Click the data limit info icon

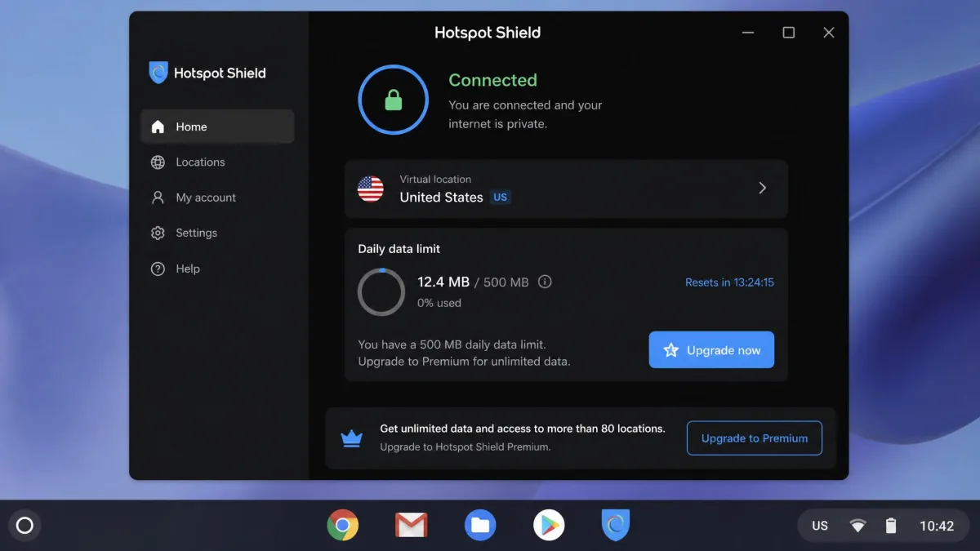coord(545,282)
